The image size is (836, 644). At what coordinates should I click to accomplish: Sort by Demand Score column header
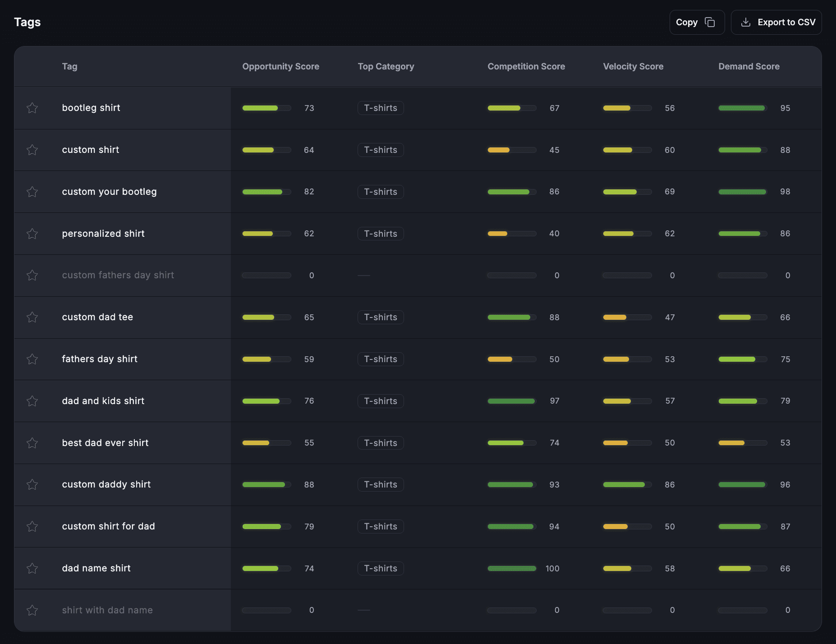tap(749, 66)
